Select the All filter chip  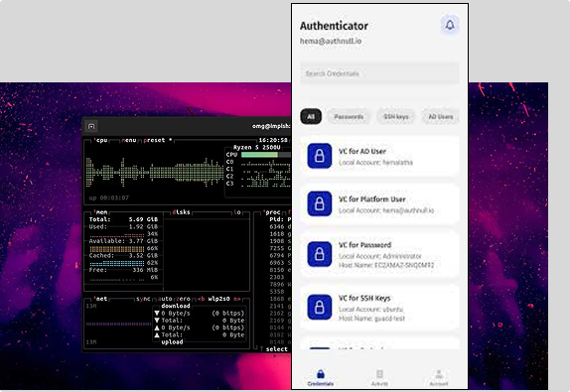[311, 117]
